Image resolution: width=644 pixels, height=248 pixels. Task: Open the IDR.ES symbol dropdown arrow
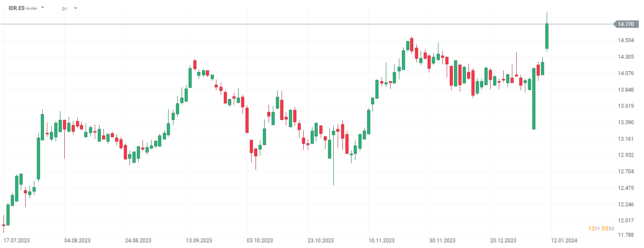43,8
